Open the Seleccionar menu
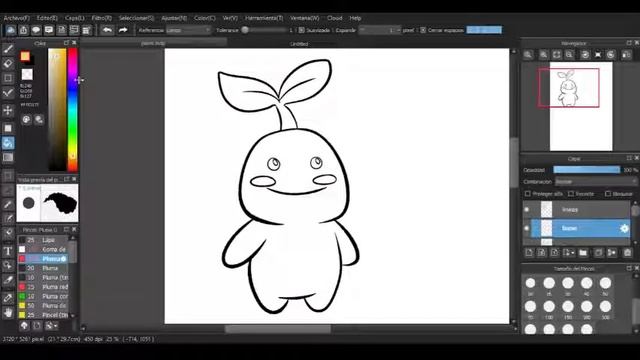Image resolution: width=640 pixels, height=360 pixels. point(136,18)
